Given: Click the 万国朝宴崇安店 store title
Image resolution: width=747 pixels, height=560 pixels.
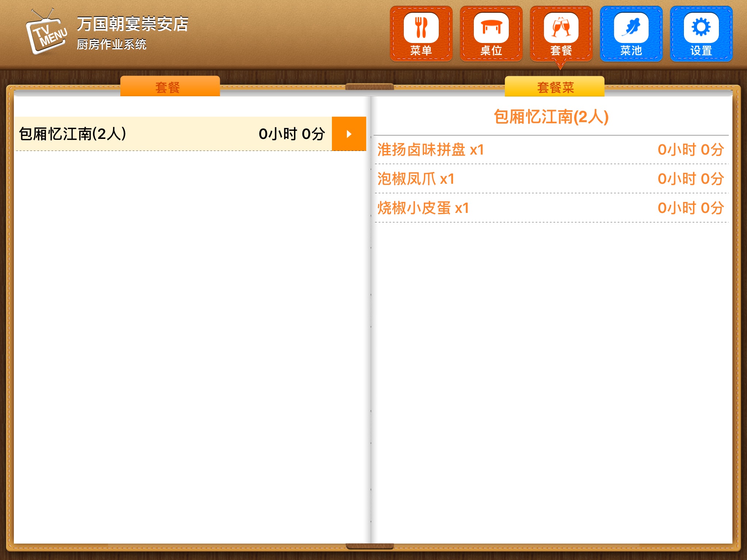Looking at the screenshot, I should (133, 24).
